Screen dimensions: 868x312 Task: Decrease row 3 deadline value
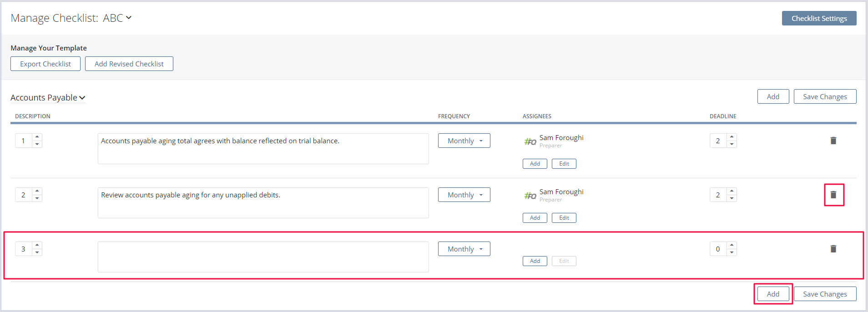click(x=732, y=252)
